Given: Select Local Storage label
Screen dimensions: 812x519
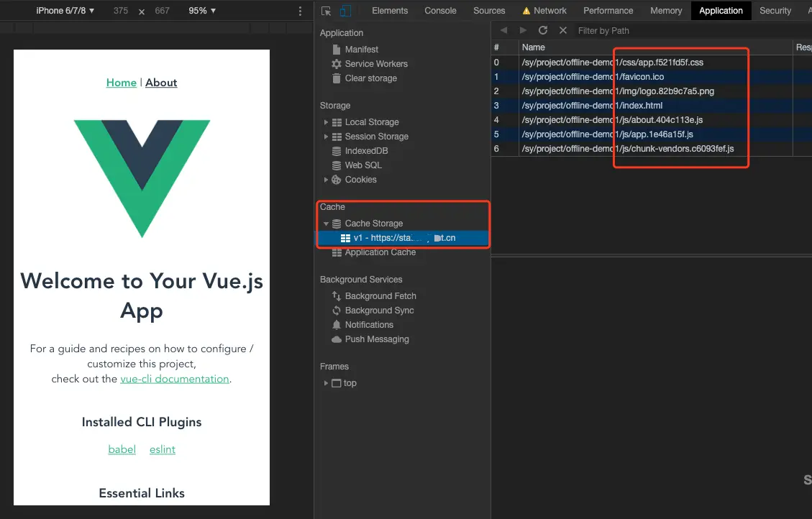Looking at the screenshot, I should pos(372,122).
